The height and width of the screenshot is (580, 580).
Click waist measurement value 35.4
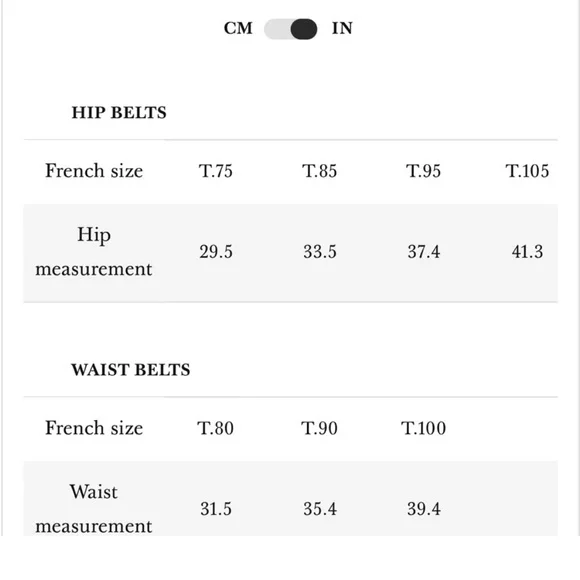coord(320,509)
